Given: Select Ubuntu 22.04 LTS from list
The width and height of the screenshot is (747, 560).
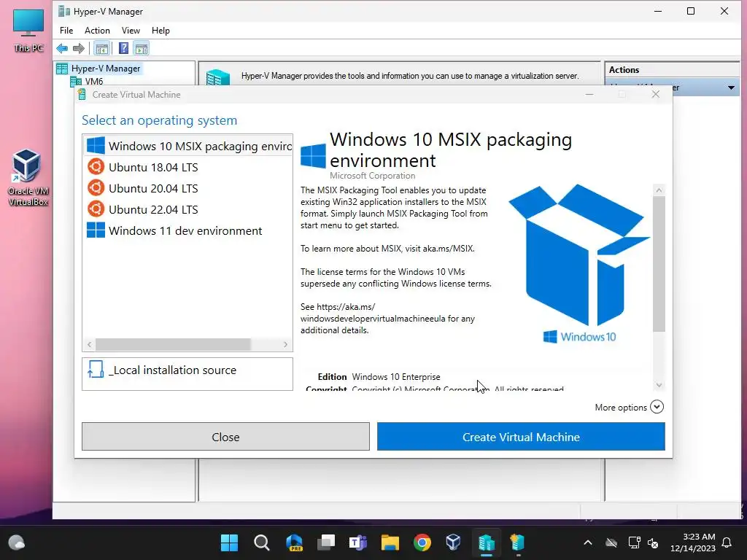Looking at the screenshot, I should [187, 209].
